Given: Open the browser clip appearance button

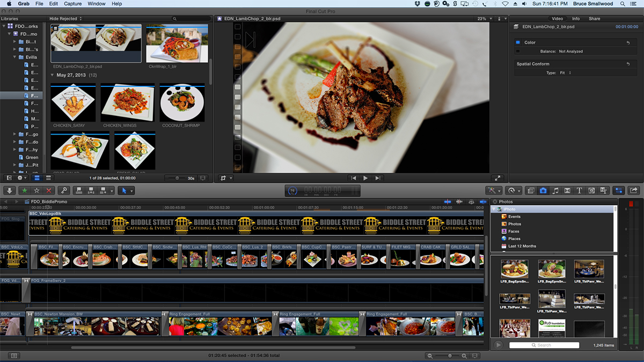Looking at the screenshot, I should tap(203, 178).
